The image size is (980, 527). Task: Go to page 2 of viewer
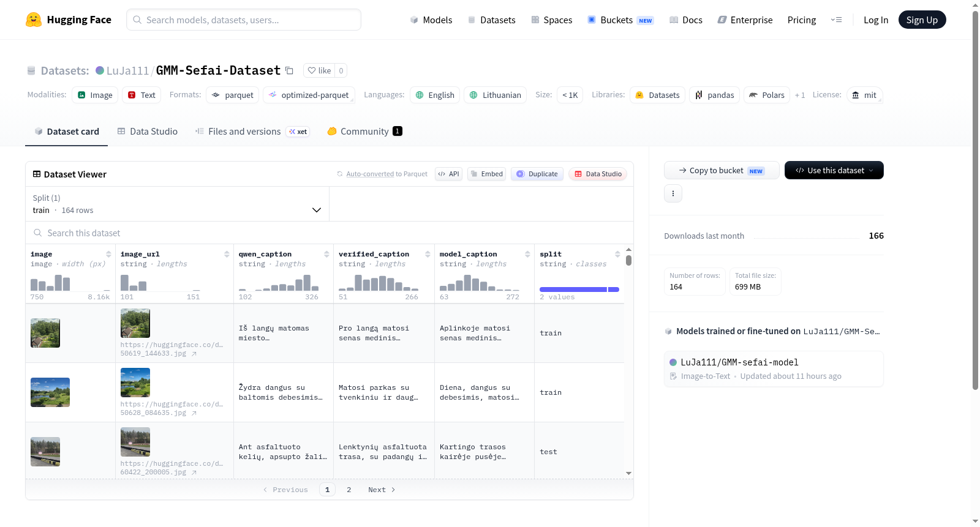pyautogui.click(x=349, y=490)
